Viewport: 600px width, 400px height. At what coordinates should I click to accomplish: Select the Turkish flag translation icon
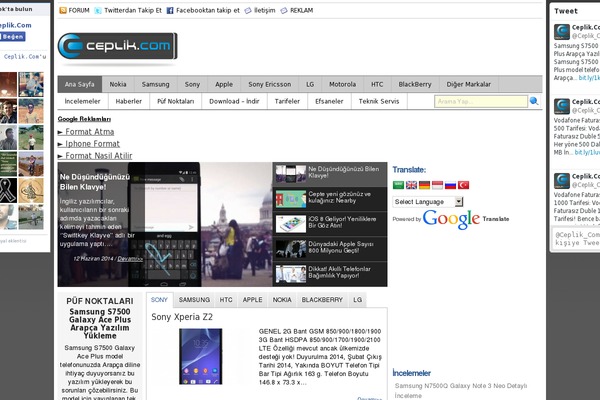[x=463, y=185]
